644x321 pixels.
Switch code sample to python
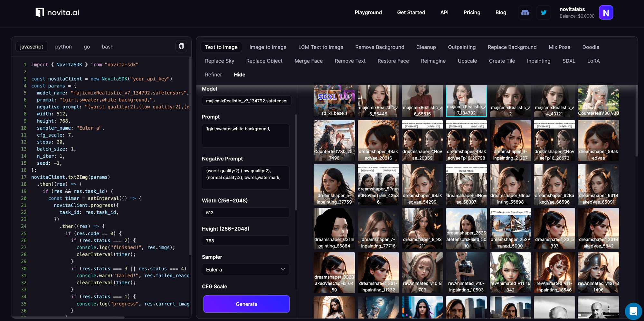coord(63,47)
